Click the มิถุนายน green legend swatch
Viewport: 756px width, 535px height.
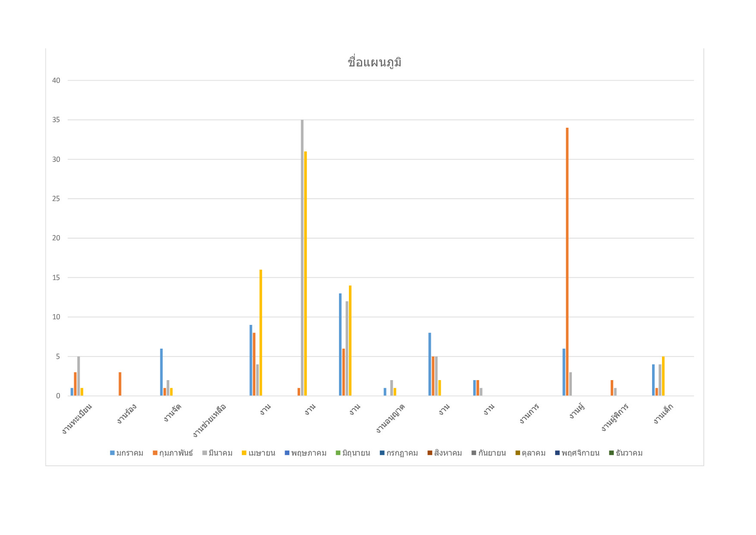coord(338,453)
